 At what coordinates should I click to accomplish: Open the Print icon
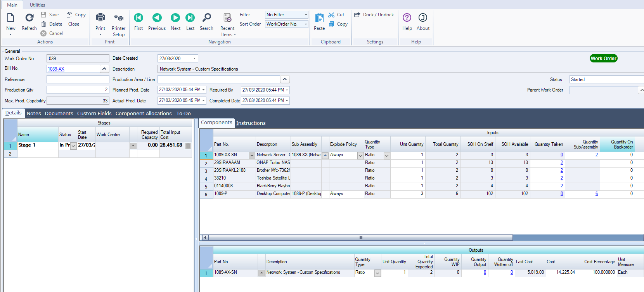(x=100, y=18)
